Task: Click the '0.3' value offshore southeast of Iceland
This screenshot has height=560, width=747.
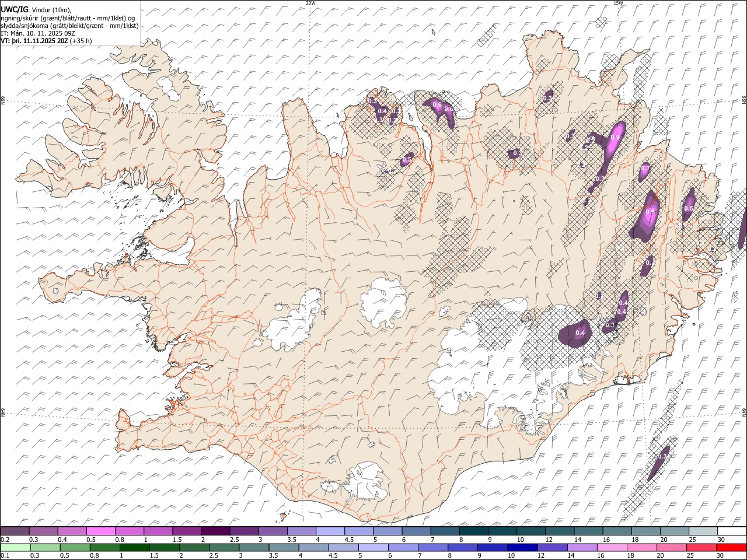Action: tap(662, 456)
